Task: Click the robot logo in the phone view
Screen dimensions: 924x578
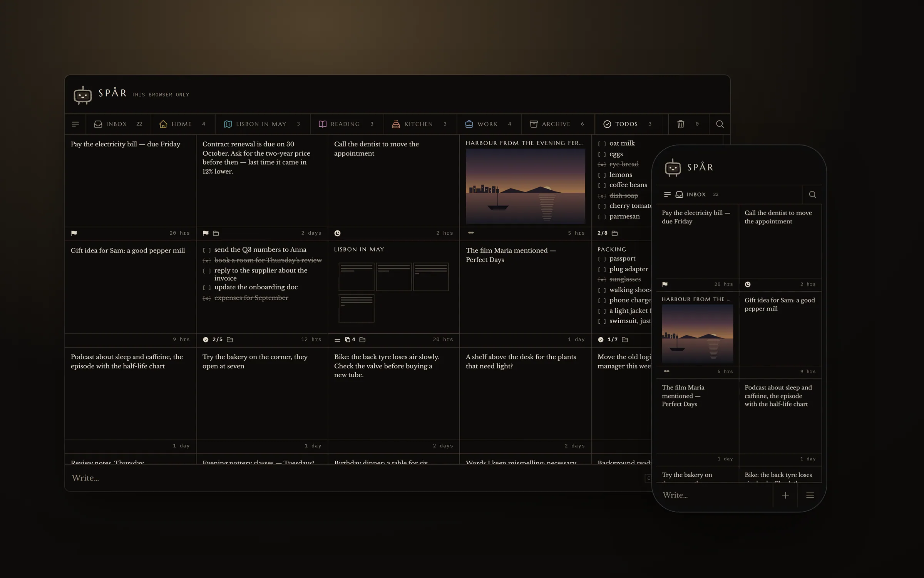Action: (x=673, y=168)
